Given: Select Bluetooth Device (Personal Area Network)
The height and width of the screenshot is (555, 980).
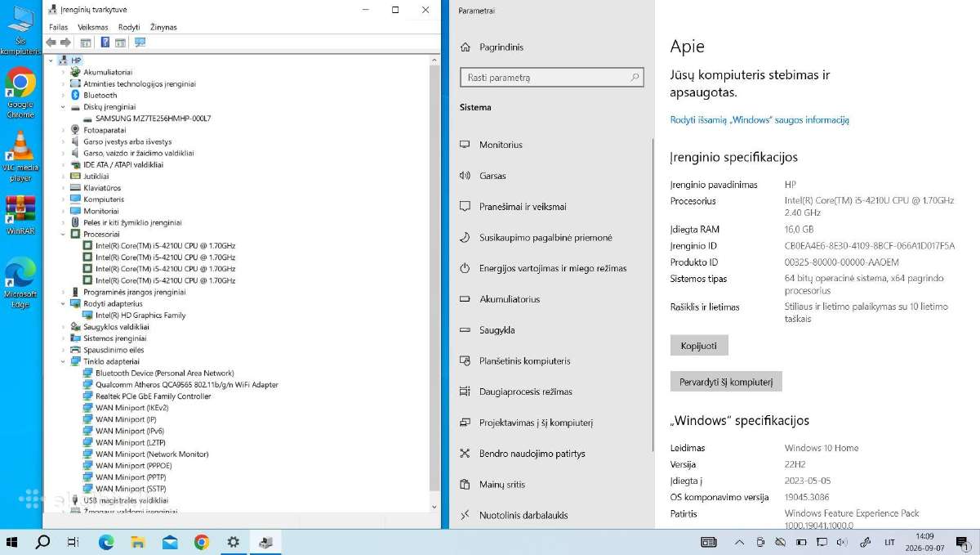Looking at the screenshot, I should tap(164, 373).
